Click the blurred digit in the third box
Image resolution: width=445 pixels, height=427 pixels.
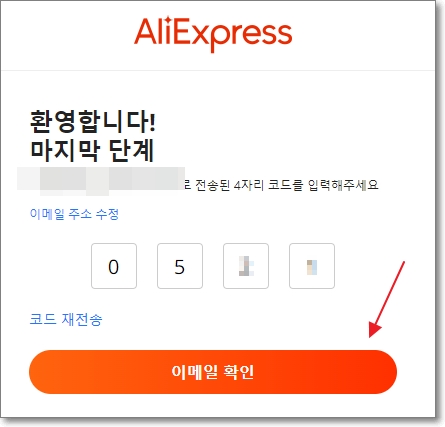tap(246, 266)
